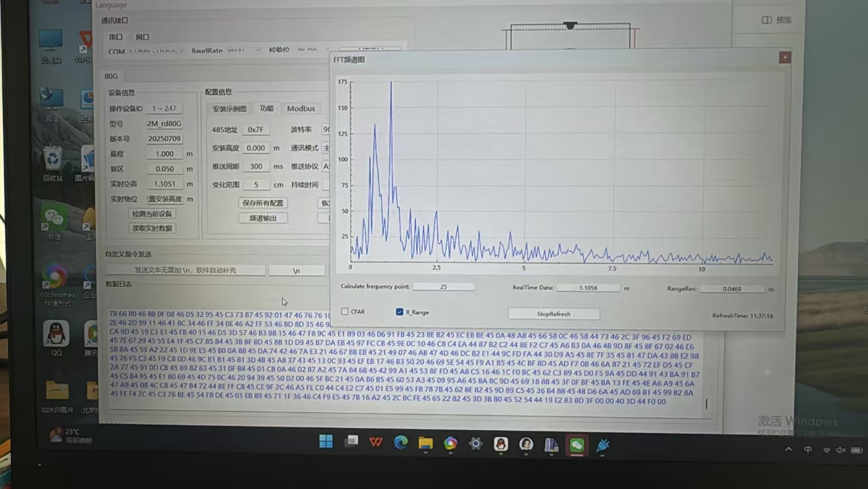The height and width of the screenshot is (489, 868).
Task: Switch to the plug-icon app on taskbar
Action: pyautogui.click(x=602, y=446)
